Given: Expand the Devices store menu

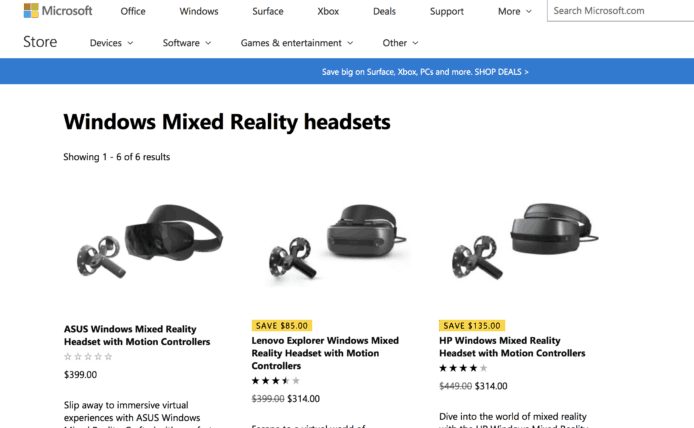Looking at the screenshot, I should [x=112, y=43].
